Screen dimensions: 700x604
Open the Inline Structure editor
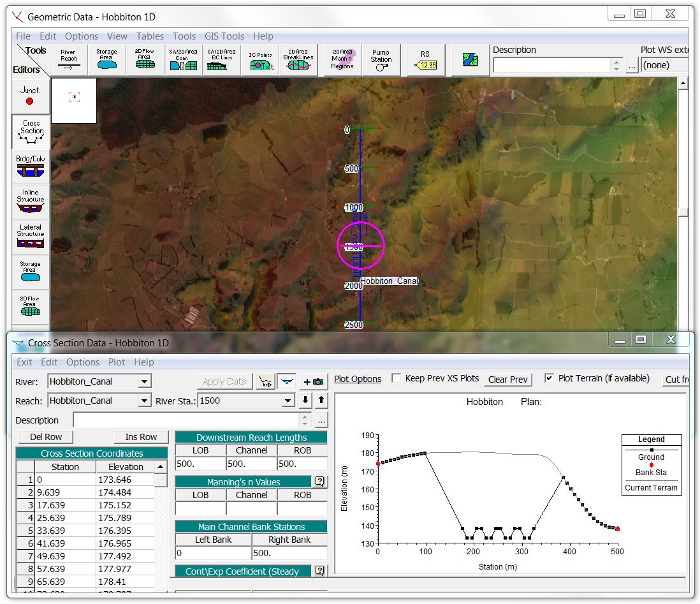pyautogui.click(x=31, y=202)
